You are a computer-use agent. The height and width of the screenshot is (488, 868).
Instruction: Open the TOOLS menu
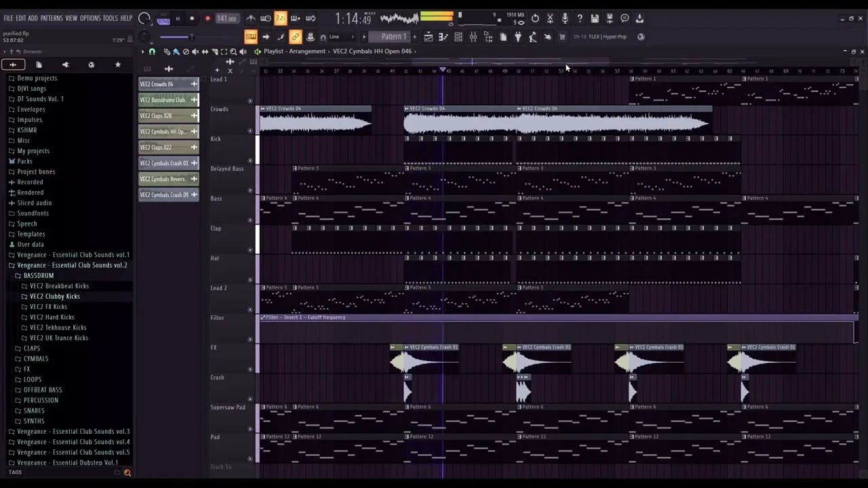pyautogui.click(x=110, y=18)
